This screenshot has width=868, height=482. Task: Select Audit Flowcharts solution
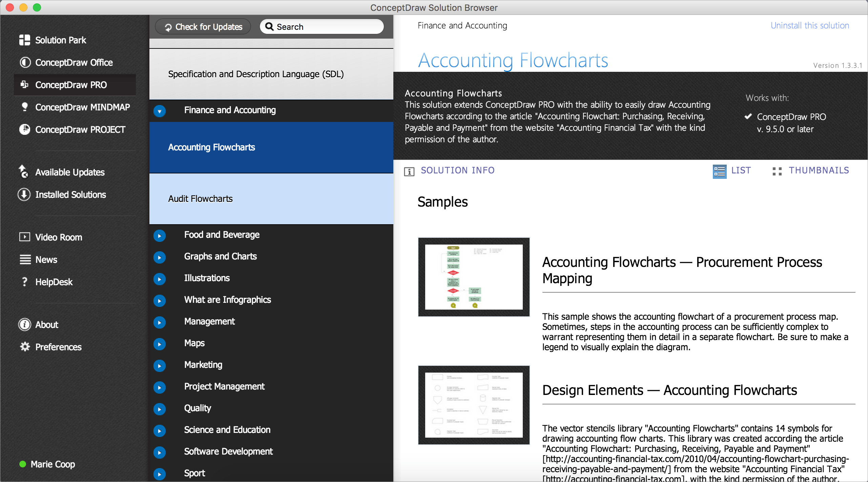pos(201,199)
